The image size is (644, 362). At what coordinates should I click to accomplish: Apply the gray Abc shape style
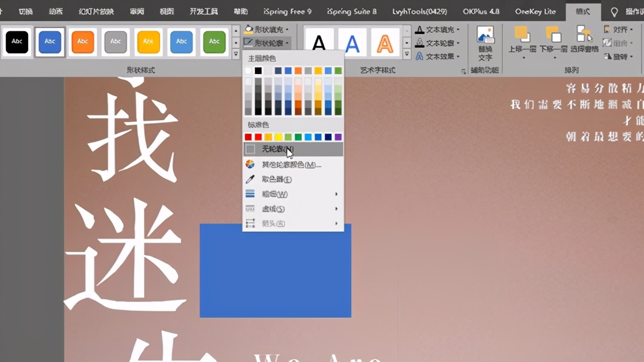tap(116, 41)
